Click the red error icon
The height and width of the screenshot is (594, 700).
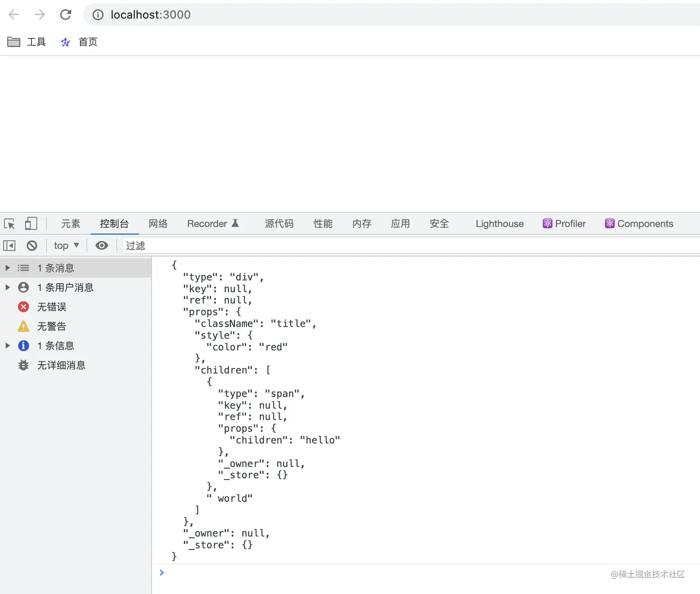[x=23, y=307]
